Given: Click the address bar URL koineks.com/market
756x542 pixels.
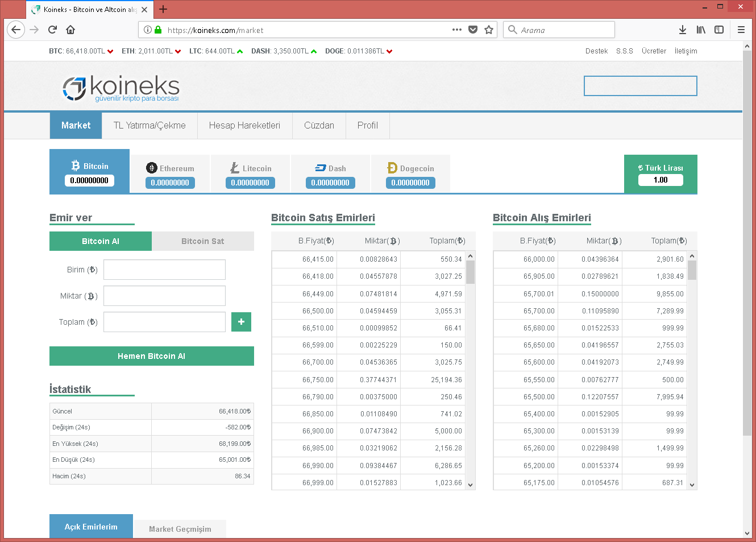Looking at the screenshot, I should [x=215, y=30].
